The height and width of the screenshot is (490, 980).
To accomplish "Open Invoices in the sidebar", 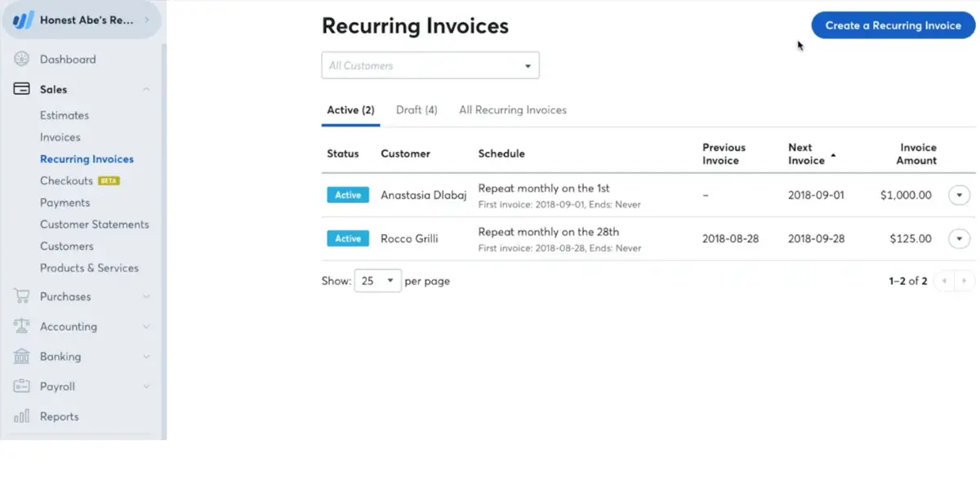I will [x=60, y=137].
